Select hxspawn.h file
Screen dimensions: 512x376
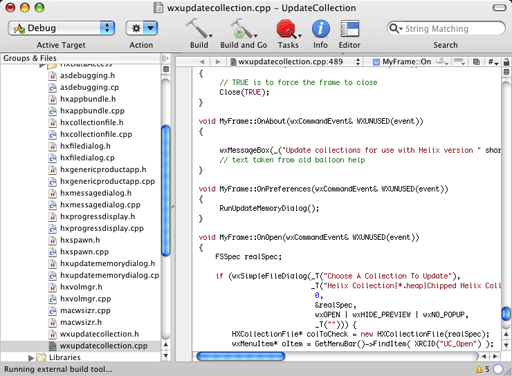pos(80,240)
